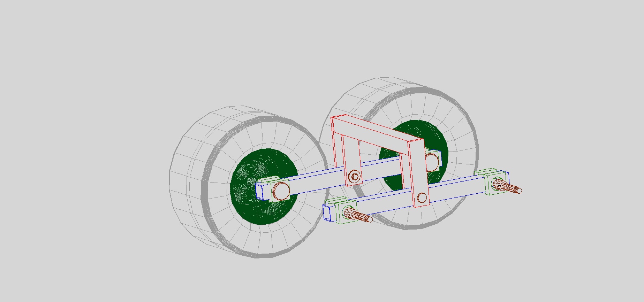The width and height of the screenshot is (644, 302).
Task: Click the small pin on bracket's left leg
Action: 355,177
